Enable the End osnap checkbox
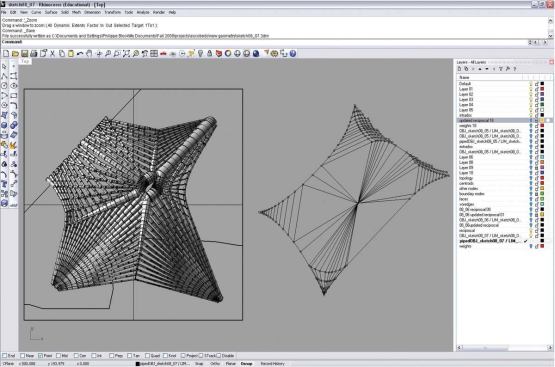 (5, 356)
